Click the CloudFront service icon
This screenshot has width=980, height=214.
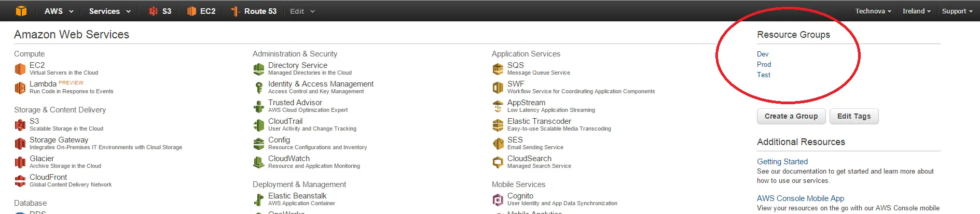pyautogui.click(x=20, y=181)
